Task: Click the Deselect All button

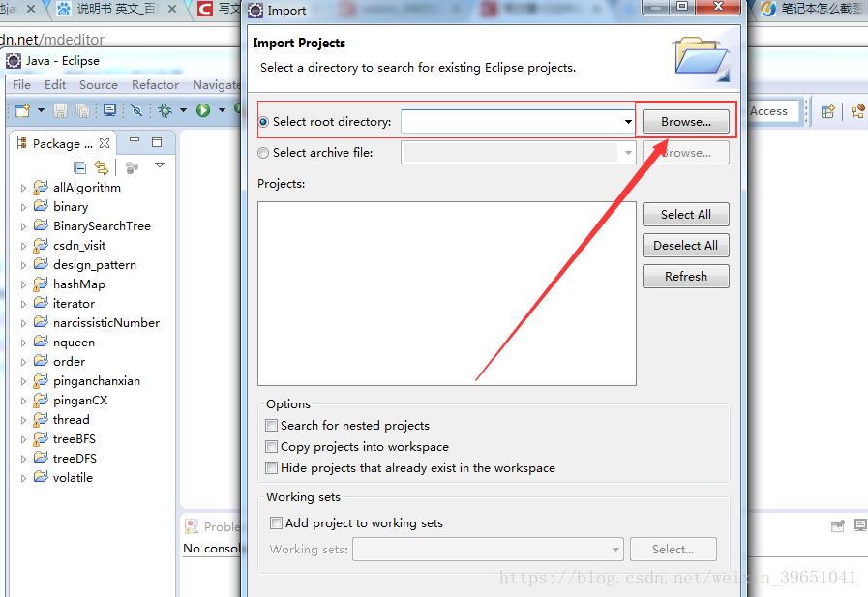Action: pos(686,246)
